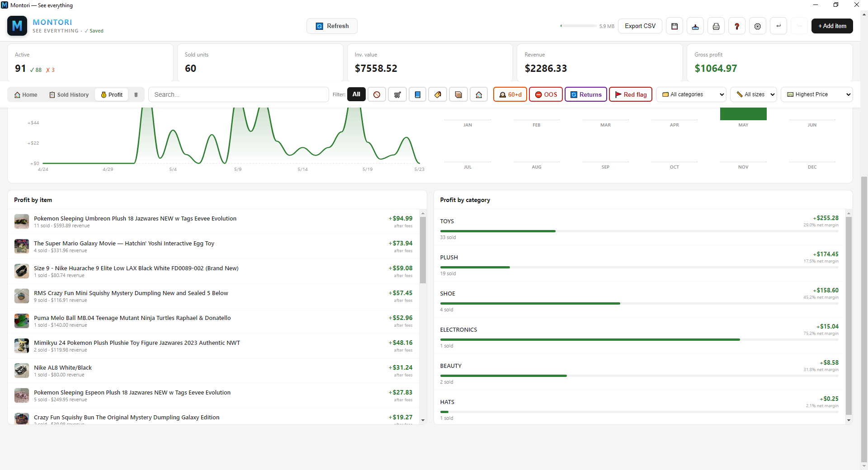Toggle the 60+d filter
This screenshot has width=868, height=470.
[x=510, y=94]
